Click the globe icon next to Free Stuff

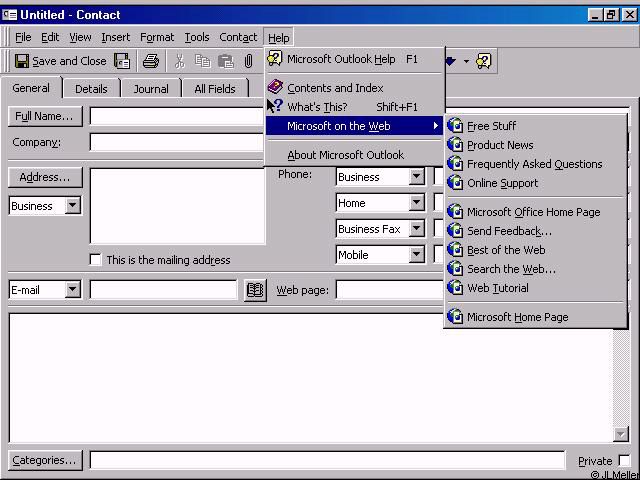tap(455, 126)
